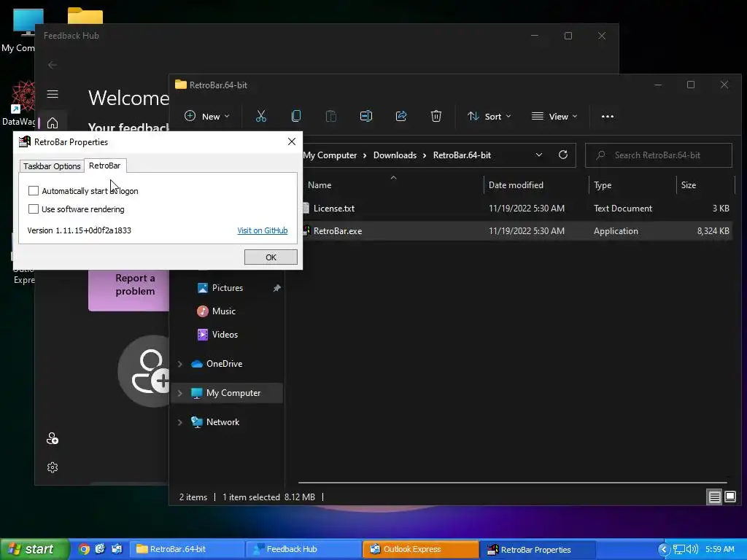Click the Rename icon in Explorer toolbar
The width and height of the screenshot is (747, 560).
point(366,116)
